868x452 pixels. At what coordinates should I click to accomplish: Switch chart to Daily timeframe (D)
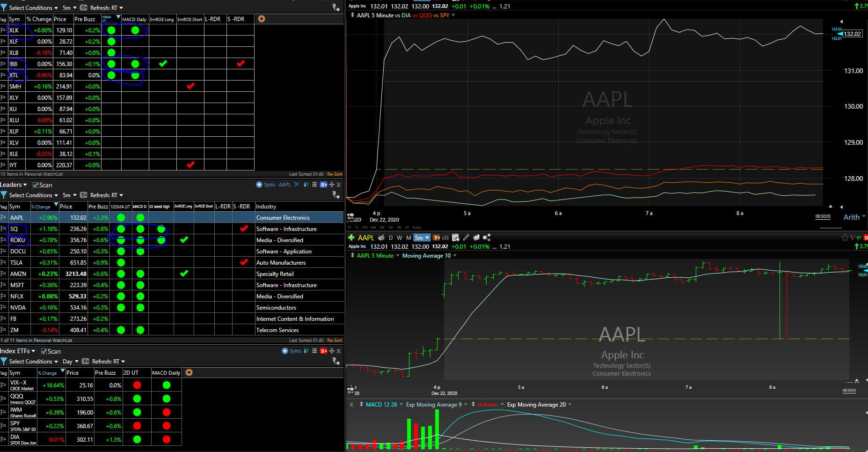(x=391, y=237)
